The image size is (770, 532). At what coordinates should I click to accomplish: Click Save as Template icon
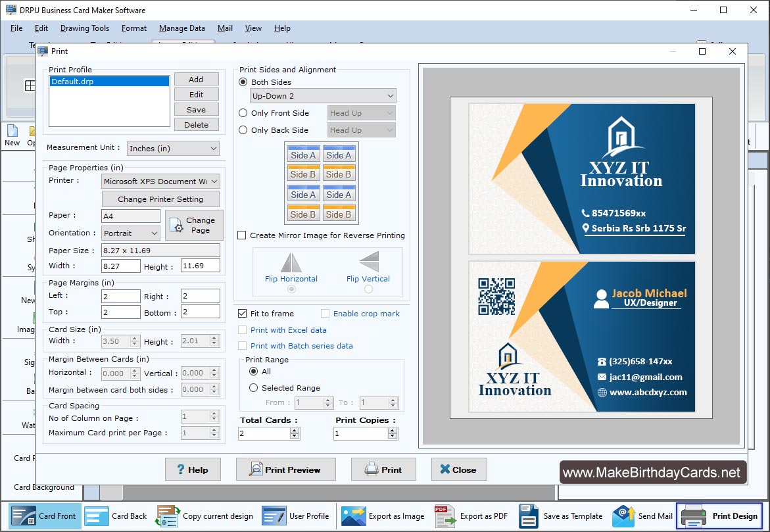(x=529, y=516)
